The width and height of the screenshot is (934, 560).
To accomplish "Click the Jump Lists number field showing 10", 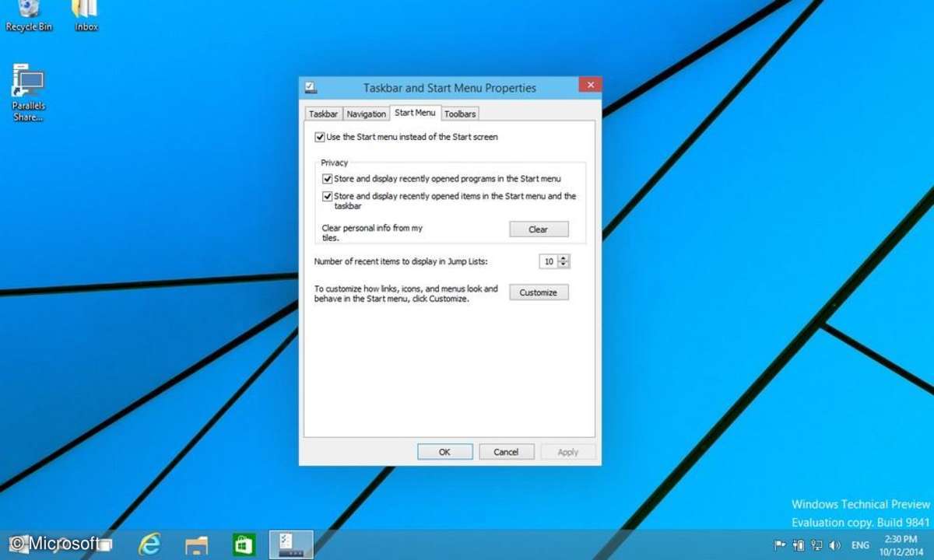I will pos(549,261).
